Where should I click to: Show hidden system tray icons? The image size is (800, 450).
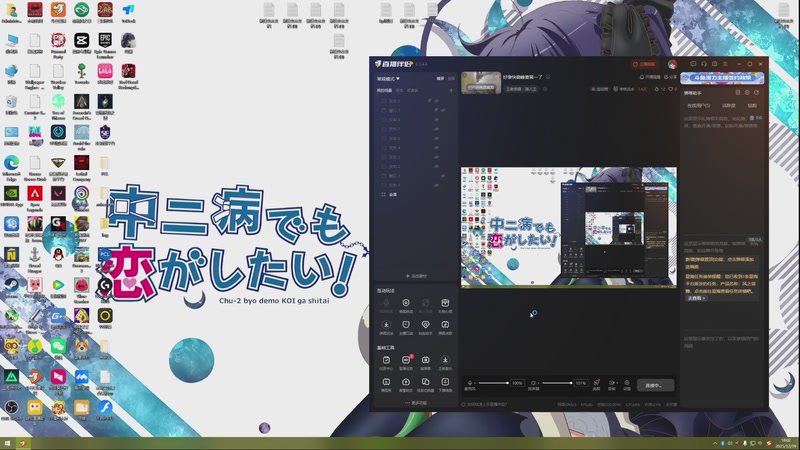tap(714, 443)
